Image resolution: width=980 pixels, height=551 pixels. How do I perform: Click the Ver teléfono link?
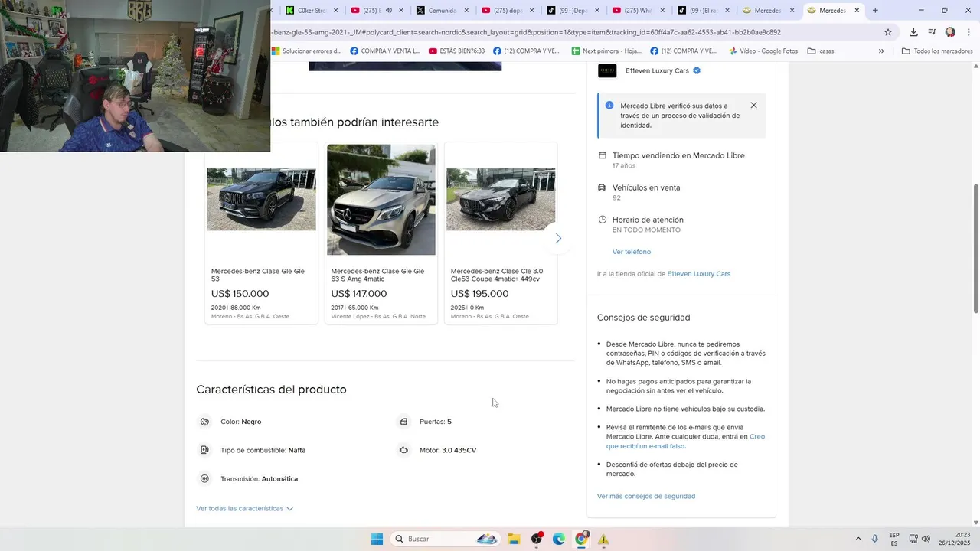point(632,252)
